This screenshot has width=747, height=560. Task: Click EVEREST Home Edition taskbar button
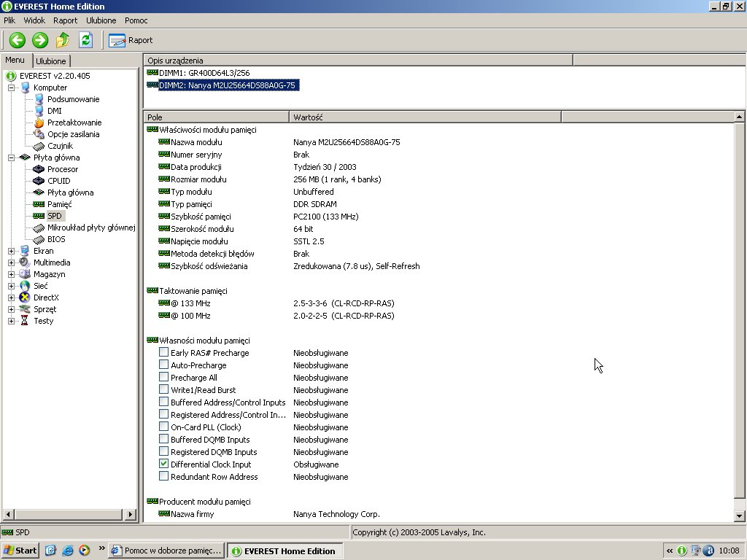[285, 551]
